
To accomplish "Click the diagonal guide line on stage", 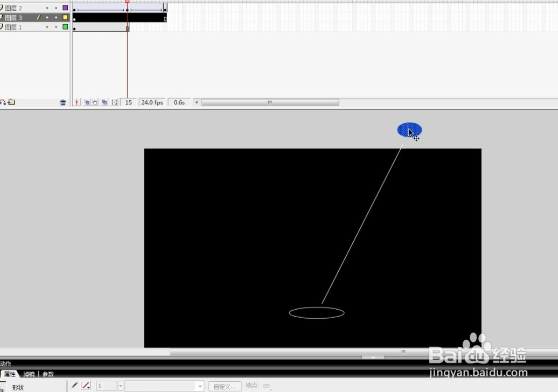I will tap(362, 224).
